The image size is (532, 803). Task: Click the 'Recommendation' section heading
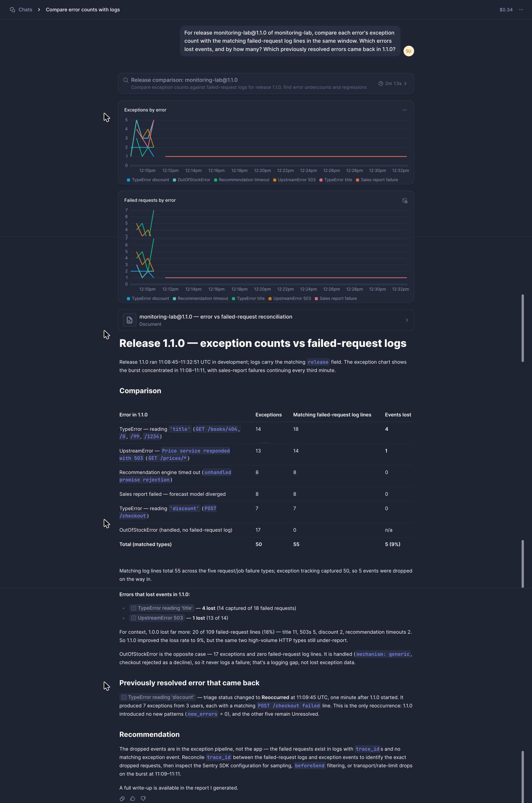point(149,734)
